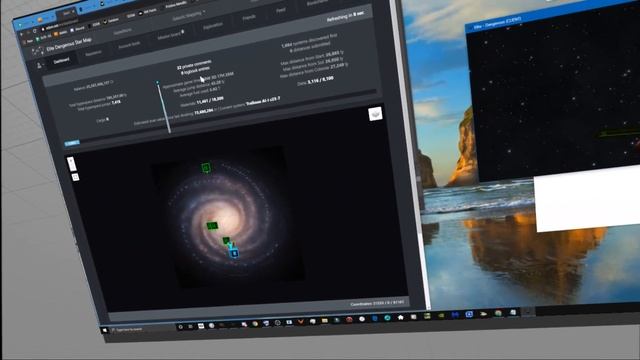Open the Dashboard tab
The width and height of the screenshot is (640, 360).
pos(61,61)
